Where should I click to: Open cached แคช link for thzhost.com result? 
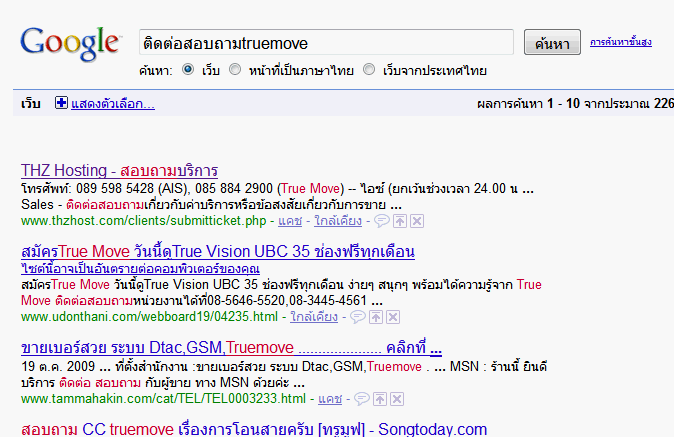click(290, 221)
